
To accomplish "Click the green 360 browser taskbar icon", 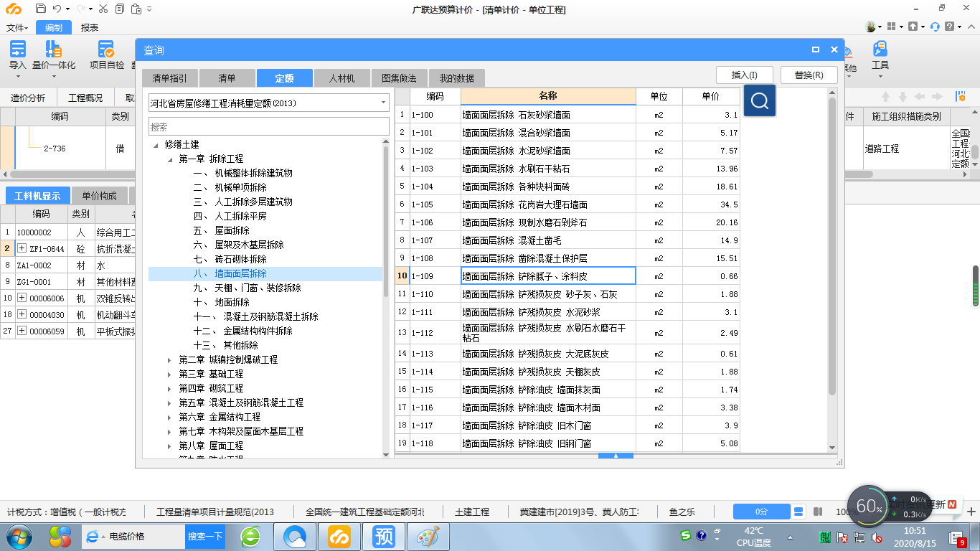I will coord(250,536).
